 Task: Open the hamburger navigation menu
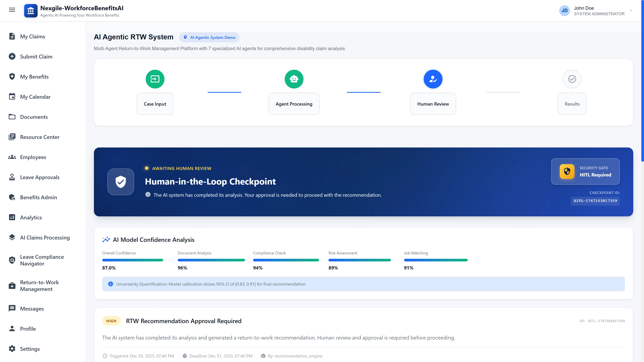pyautogui.click(x=12, y=10)
